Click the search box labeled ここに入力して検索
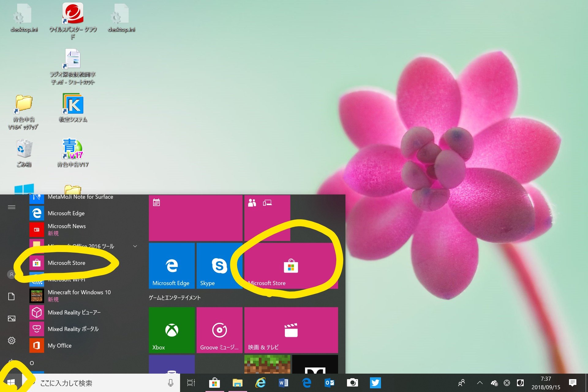The height and width of the screenshot is (392, 588). (x=101, y=383)
